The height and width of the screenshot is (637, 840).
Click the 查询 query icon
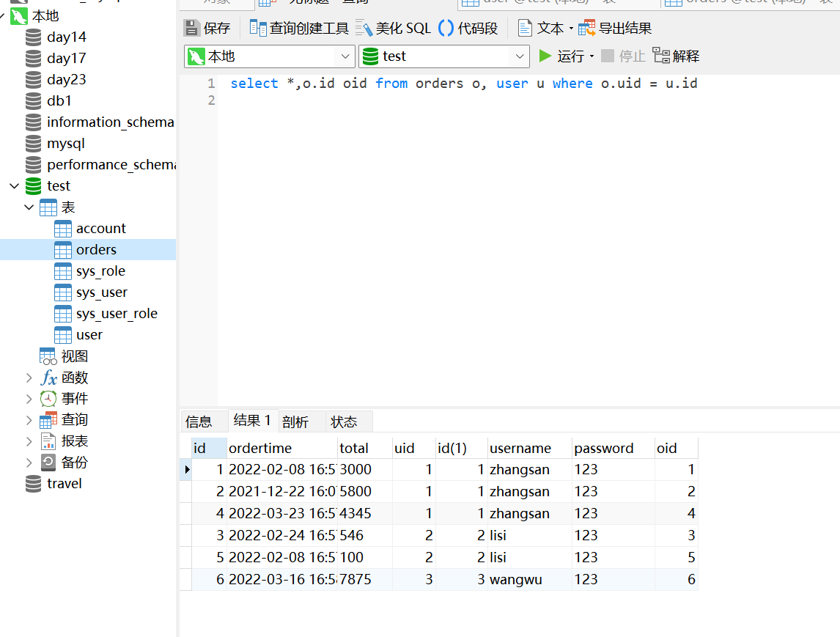[x=48, y=420]
